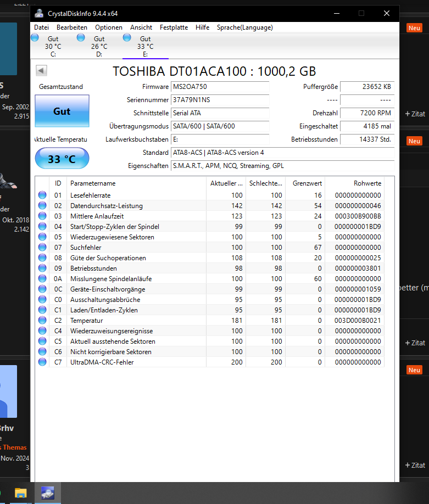
Task: Click the Betriebsstunden value 14337 Std.
Action: point(367,139)
